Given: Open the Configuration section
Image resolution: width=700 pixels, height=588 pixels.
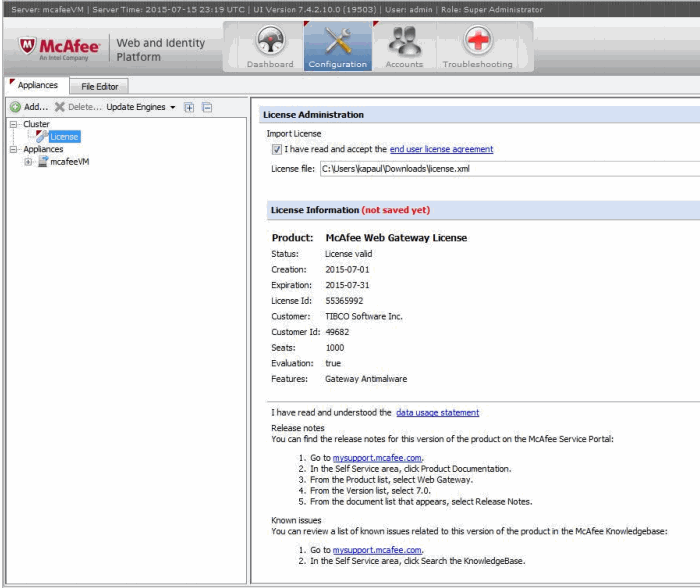Looking at the screenshot, I should pyautogui.click(x=338, y=46).
